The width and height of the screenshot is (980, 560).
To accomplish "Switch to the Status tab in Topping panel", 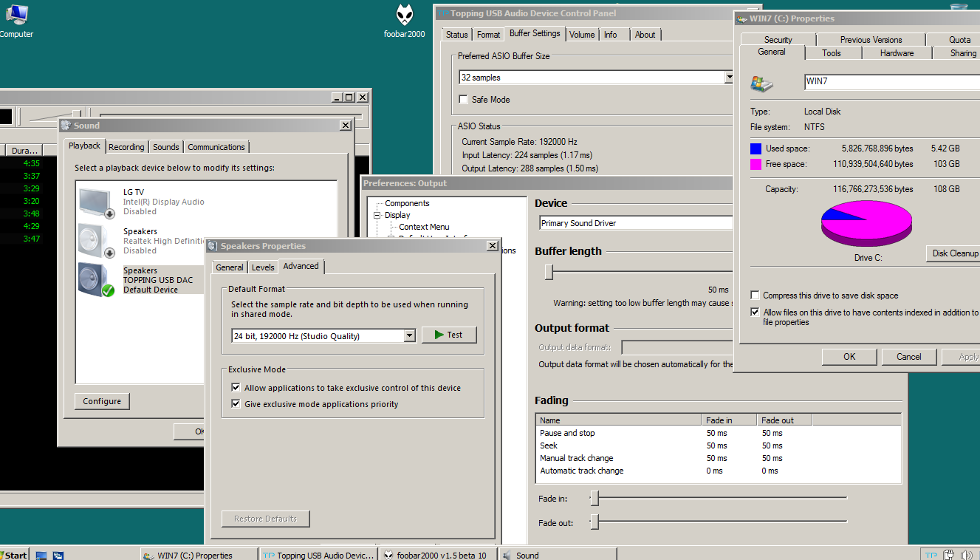I will point(457,35).
